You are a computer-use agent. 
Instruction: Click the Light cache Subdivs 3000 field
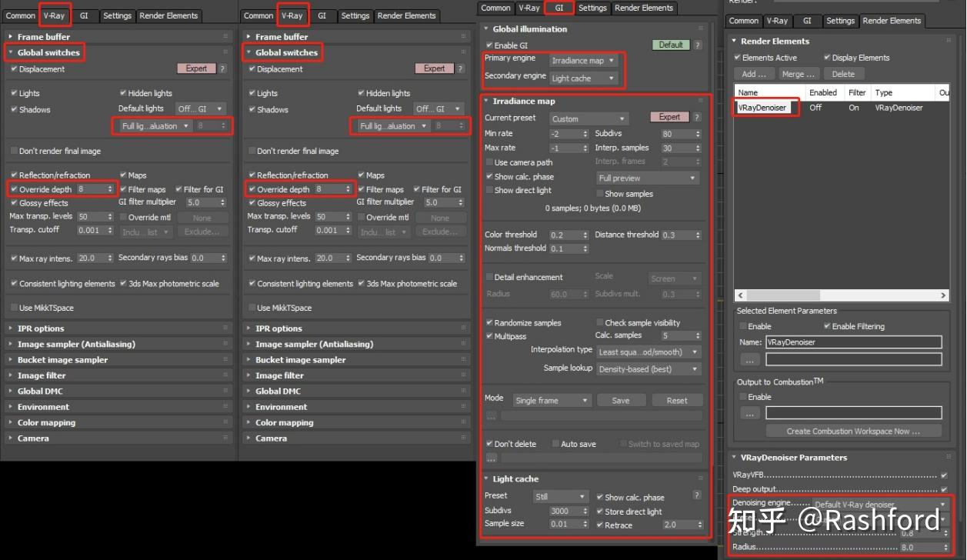click(x=565, y=511)
